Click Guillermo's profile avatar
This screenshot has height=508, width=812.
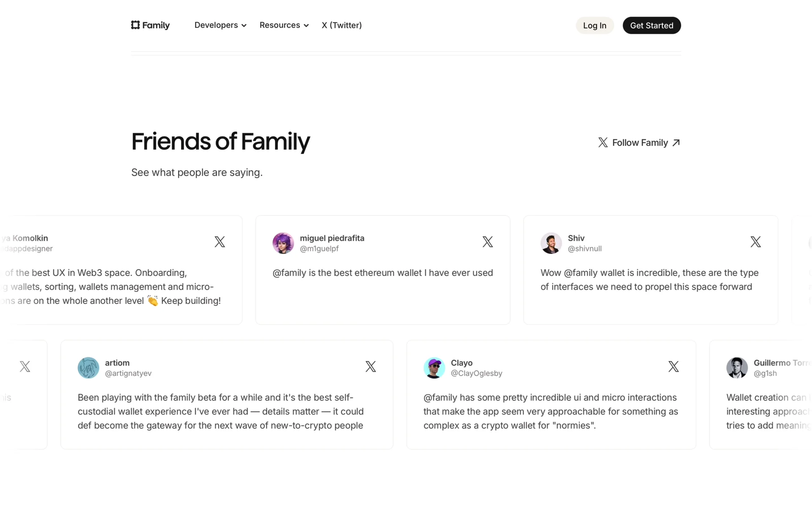737,367
